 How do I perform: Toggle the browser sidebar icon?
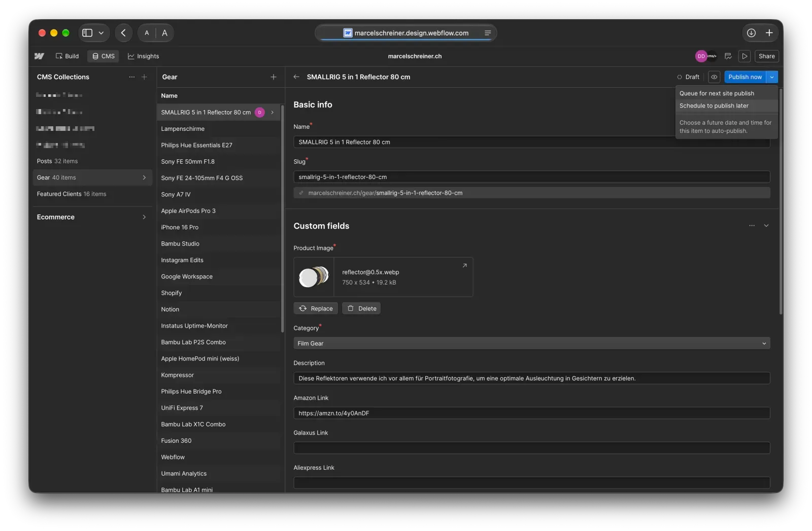[x=87, y=33]
